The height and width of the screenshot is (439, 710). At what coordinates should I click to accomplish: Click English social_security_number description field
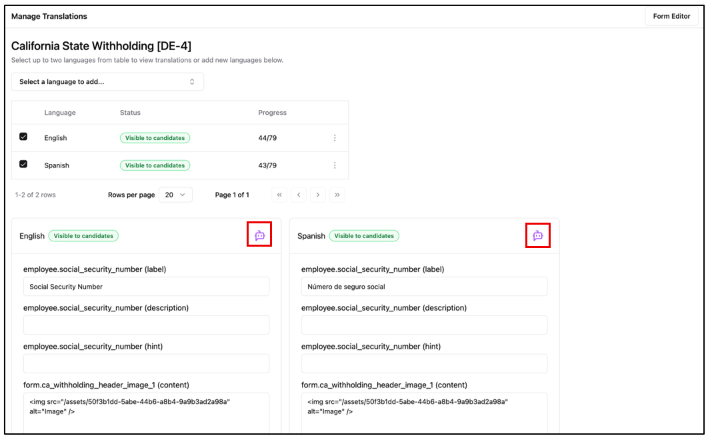pos(146,325)
